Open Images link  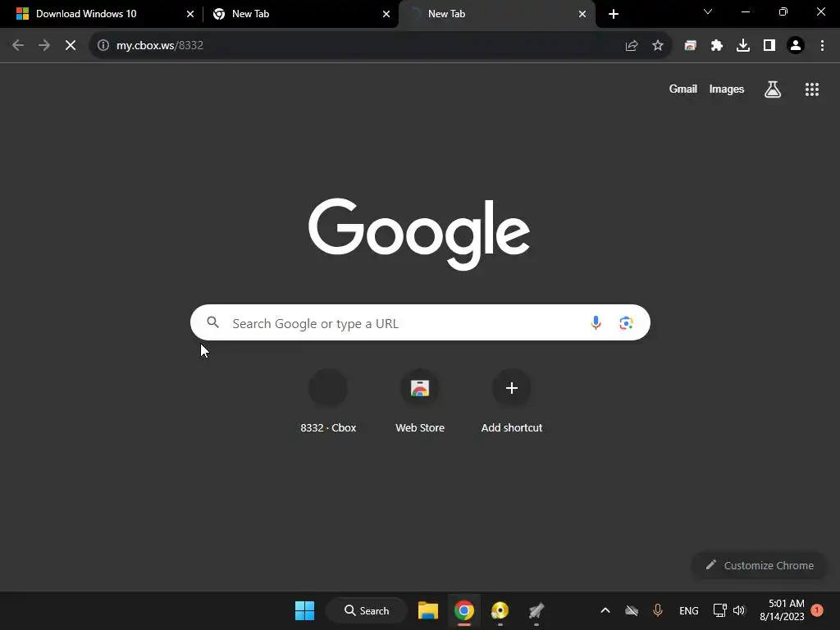click(x=727, y=89)
